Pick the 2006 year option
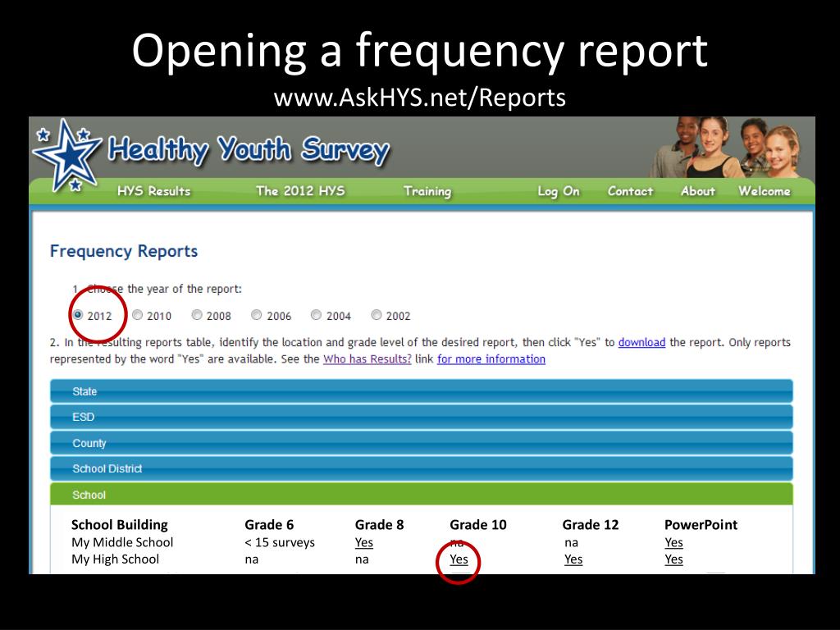The image size is (840, 630). click(x=257, y=315)
